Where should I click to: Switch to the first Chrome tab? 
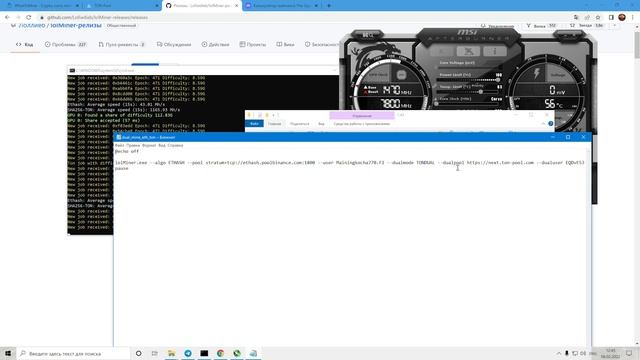(x=41, y=6)
